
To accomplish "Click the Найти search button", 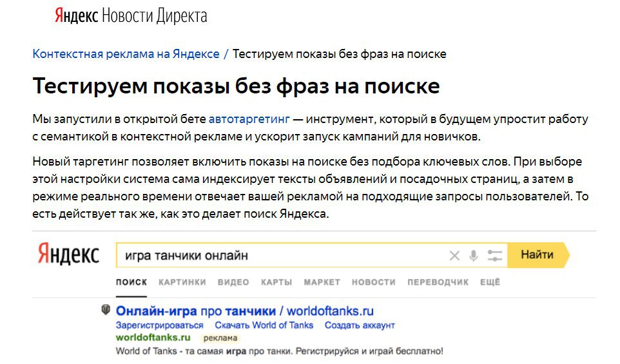I will coord(538,255).
